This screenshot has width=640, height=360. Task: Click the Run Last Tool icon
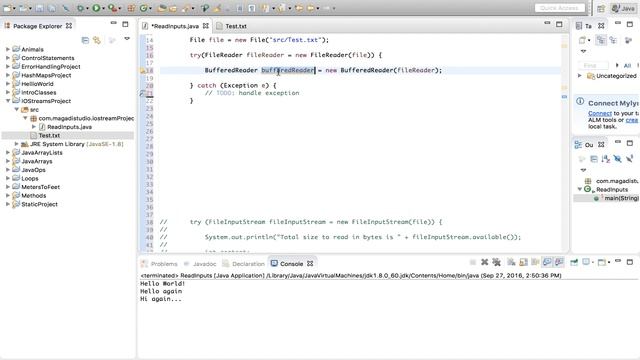(x=112, y=8)
